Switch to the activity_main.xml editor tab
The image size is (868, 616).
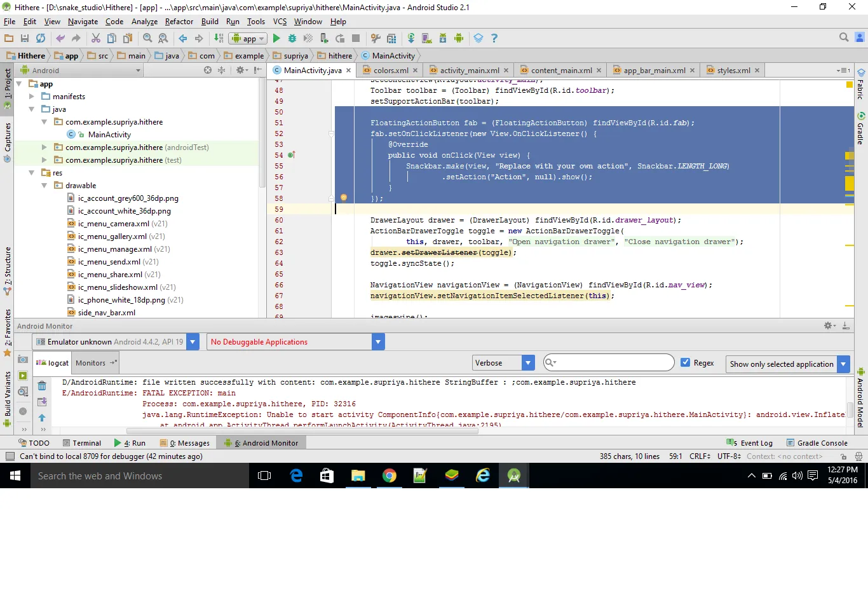pos(469,71)
